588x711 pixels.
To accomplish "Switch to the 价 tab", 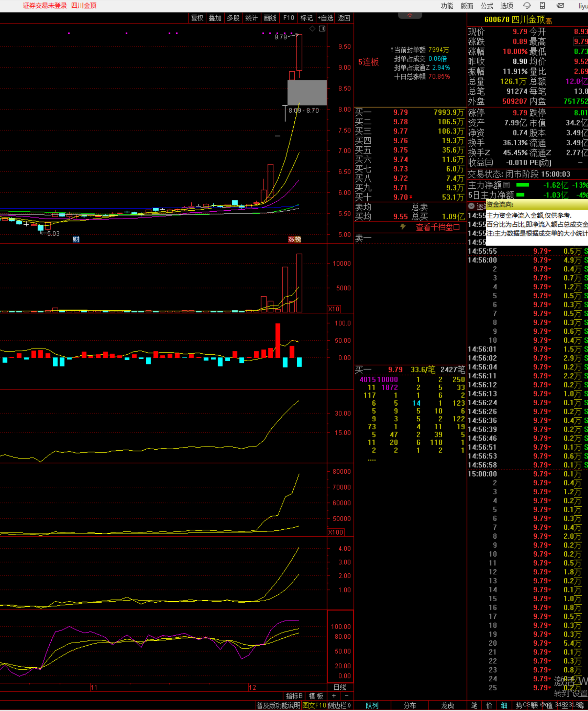I will tap(489, 705).
